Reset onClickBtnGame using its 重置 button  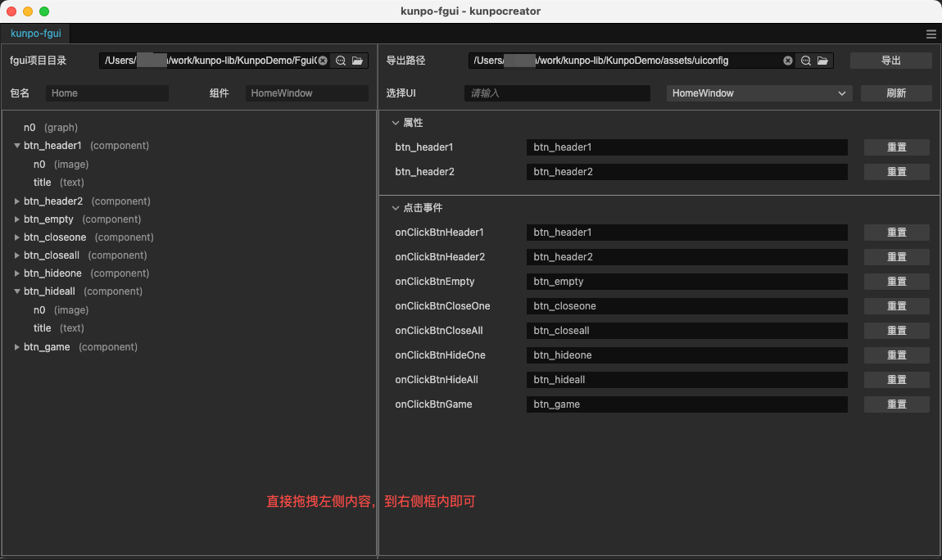pos(896,404)
